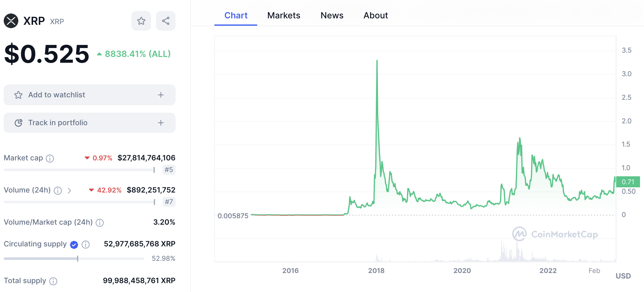Open Volume (24h) info icon
The image size is (644, 292).
(58, 191)
